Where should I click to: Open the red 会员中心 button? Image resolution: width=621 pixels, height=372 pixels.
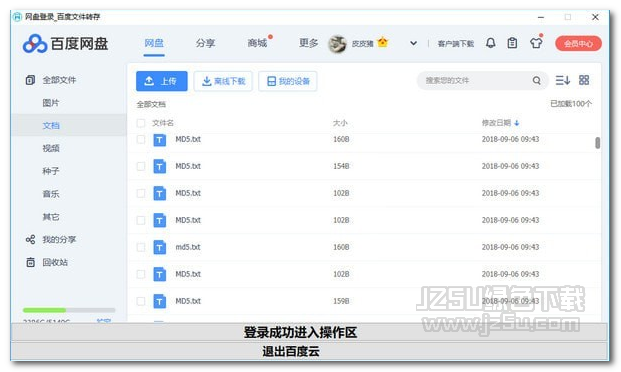[x=578, y=44]
